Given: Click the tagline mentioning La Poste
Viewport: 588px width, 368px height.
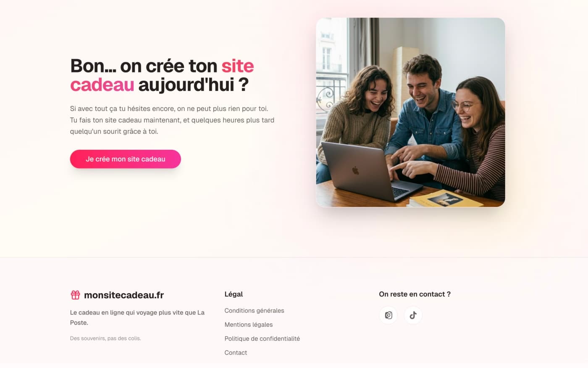Looking at the screenshot, I should tap(137, 318).
